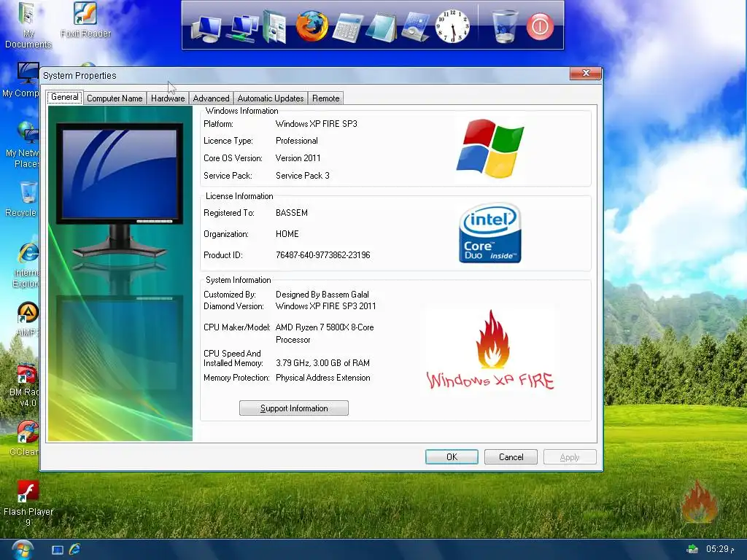This screenshot has height=560, width=747.
Task: Open the Advanced tab
Action: pos(211,98)
